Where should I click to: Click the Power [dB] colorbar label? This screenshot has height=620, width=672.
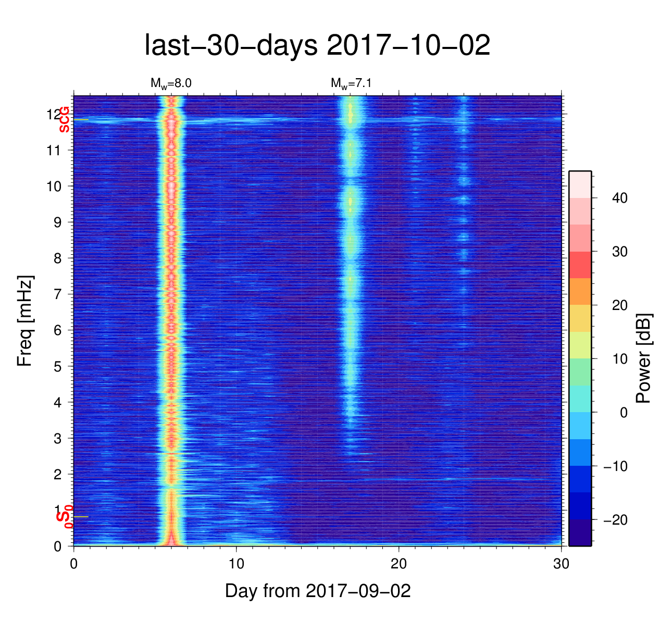click(644, 358)
